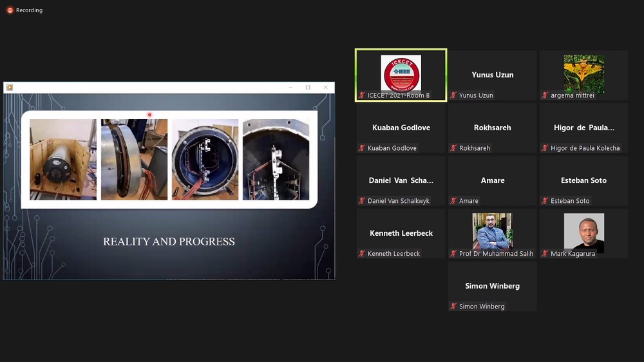Click argema mittrei's muted microphone icon
Image resolution: width=644 pixels, height=362 pixels.
click(545, 95)
